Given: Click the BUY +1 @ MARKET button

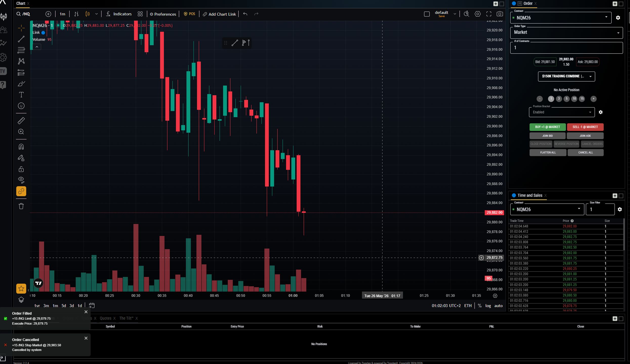Looking at the screenshot, I should [547, 127].
